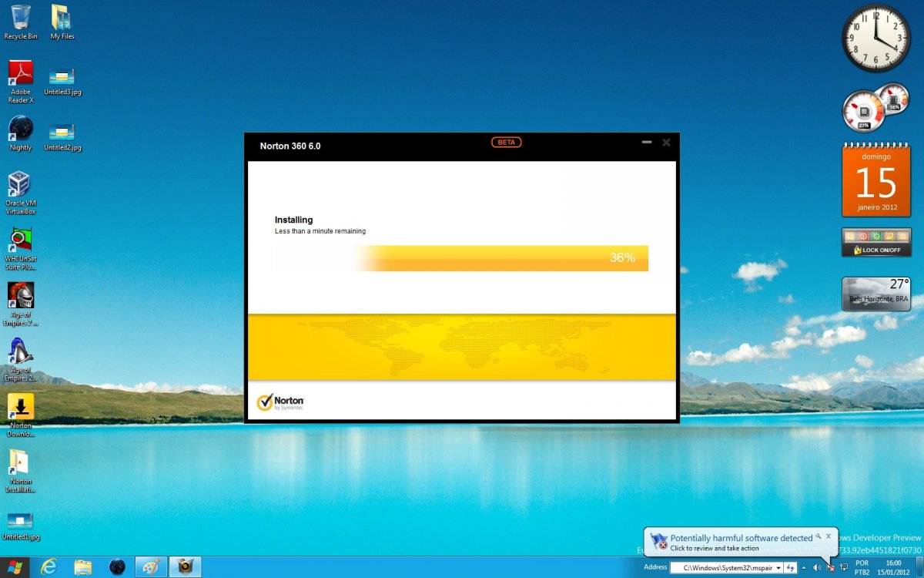Click the BETA badge in Norton title bar

point(507,143)
